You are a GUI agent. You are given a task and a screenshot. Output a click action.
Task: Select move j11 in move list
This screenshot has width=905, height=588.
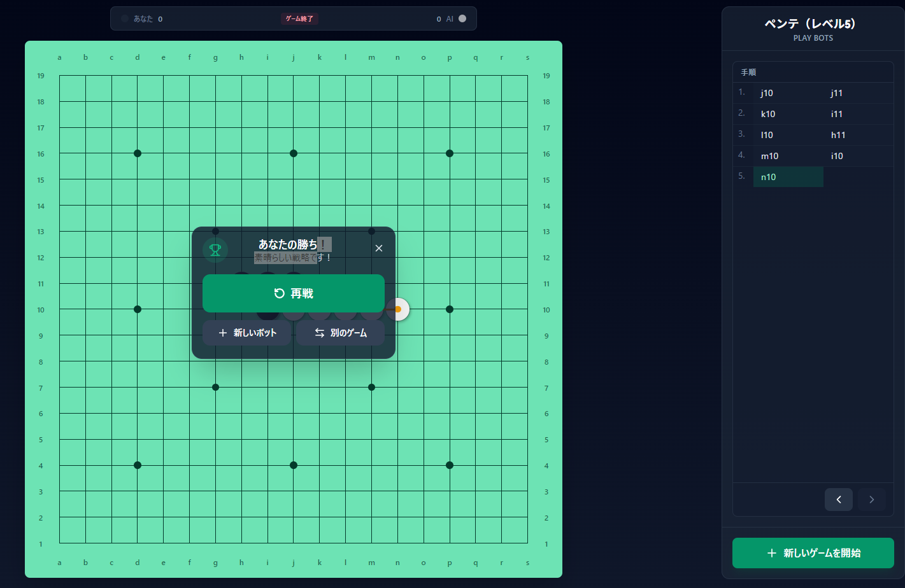836,93
